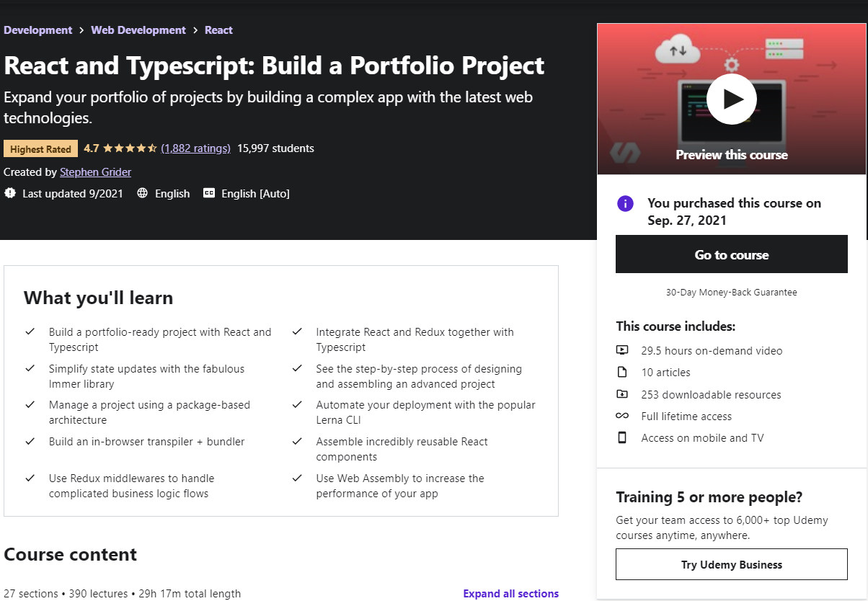Play the course preview video button
Screen dimensions: 868x601
731,99
